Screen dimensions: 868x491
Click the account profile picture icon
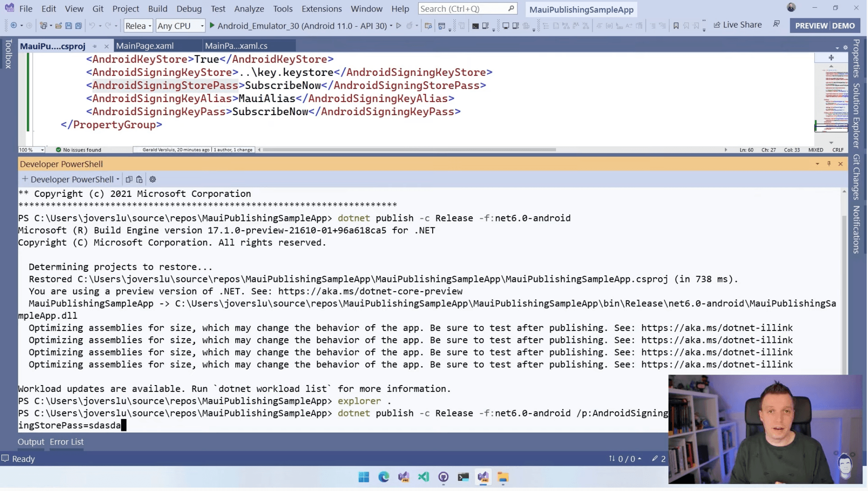(791, 8)
